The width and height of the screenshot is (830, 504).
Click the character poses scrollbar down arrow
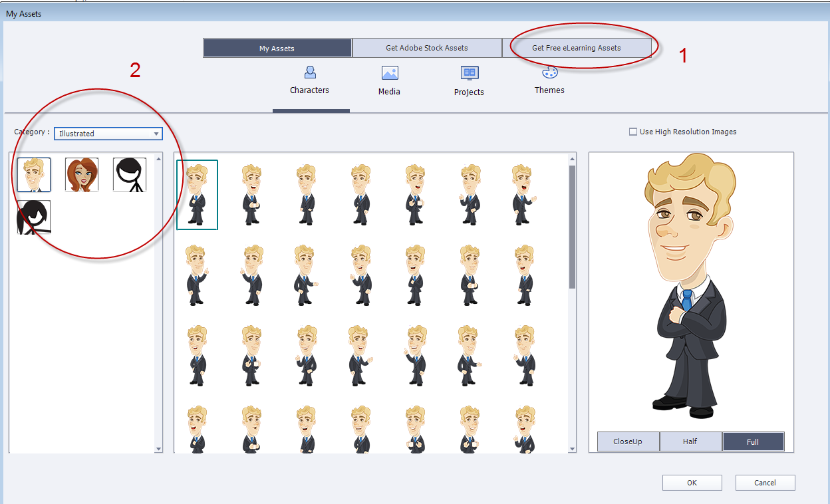coord(571,449)
